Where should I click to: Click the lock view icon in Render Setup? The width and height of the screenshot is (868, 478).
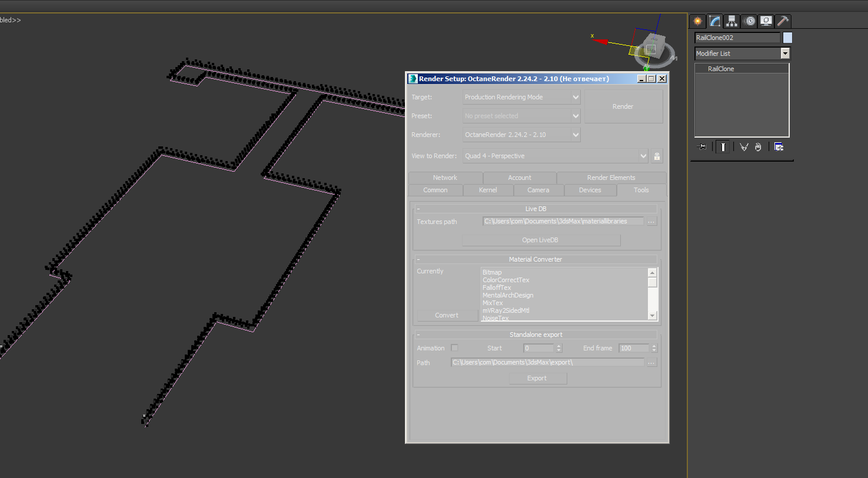pyautogui.click(x=657, y=156)
